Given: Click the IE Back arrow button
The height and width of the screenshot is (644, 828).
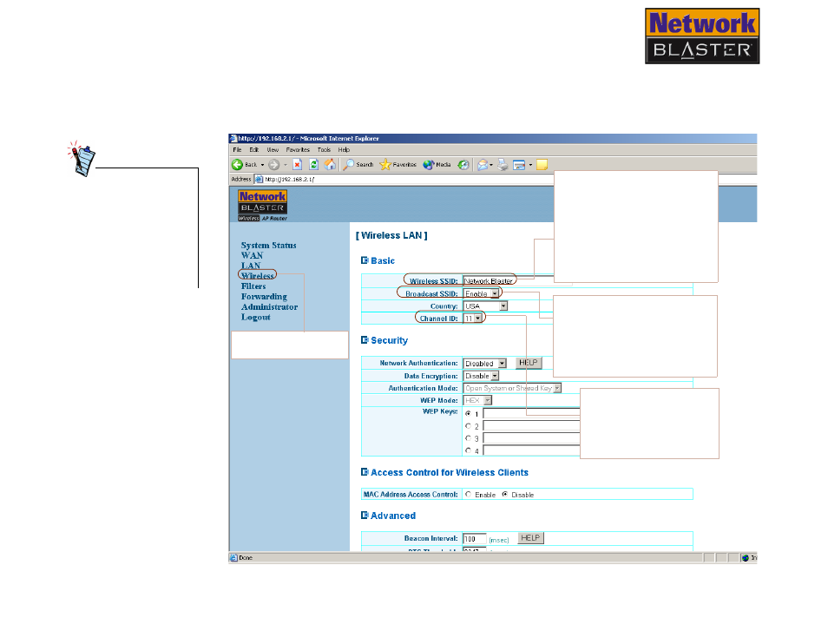Looking at the screenshot, I should (238, 165).
